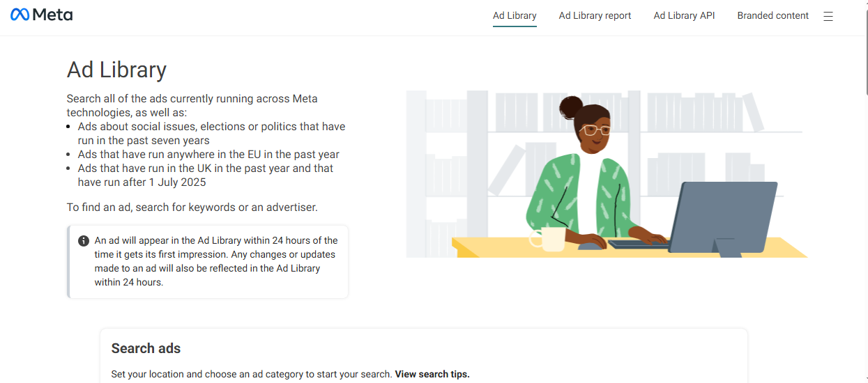868x383 pixels.
Task: Click the '24 hours' notice text
Action: click(216, 261)
